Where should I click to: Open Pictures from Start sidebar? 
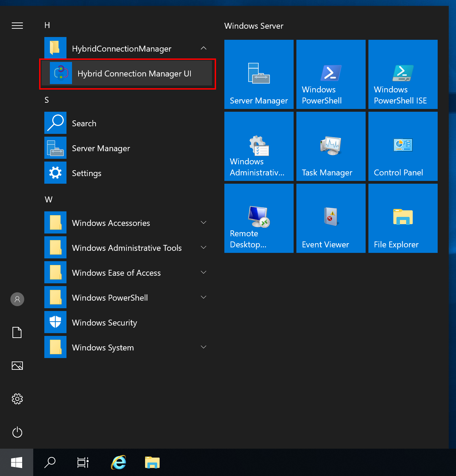17,366
